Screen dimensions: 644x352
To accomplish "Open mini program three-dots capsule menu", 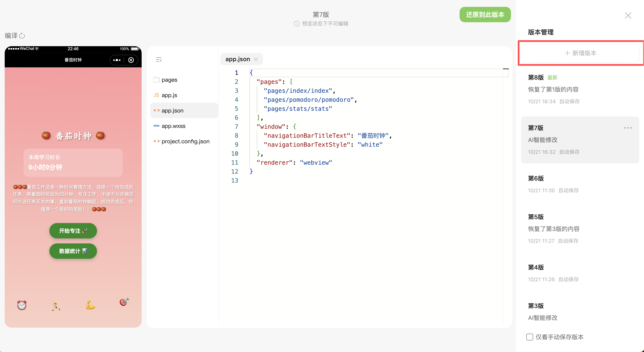I will (x=117, y=60).
